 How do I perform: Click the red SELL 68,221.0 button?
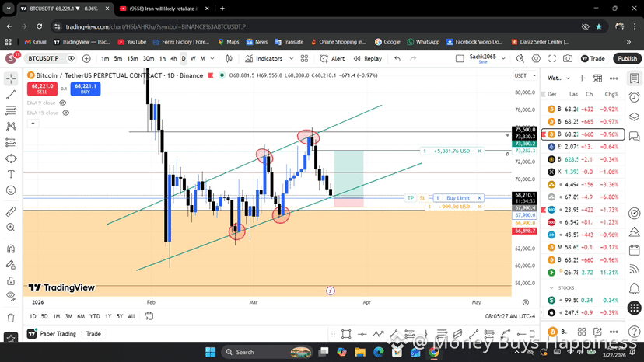point(42,89)
